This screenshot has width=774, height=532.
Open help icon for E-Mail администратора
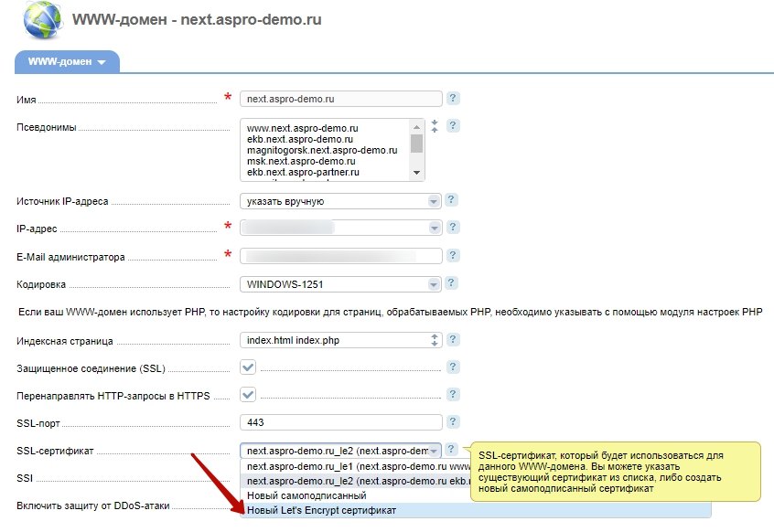coord(453,255)
